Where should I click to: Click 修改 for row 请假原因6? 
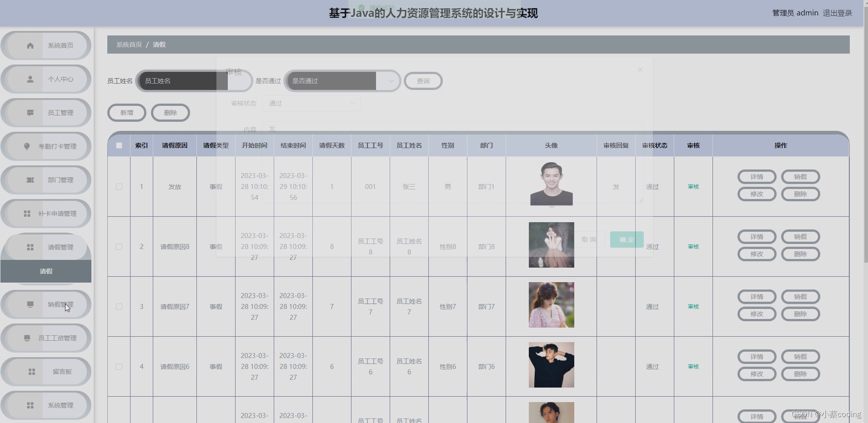(757, 374)
